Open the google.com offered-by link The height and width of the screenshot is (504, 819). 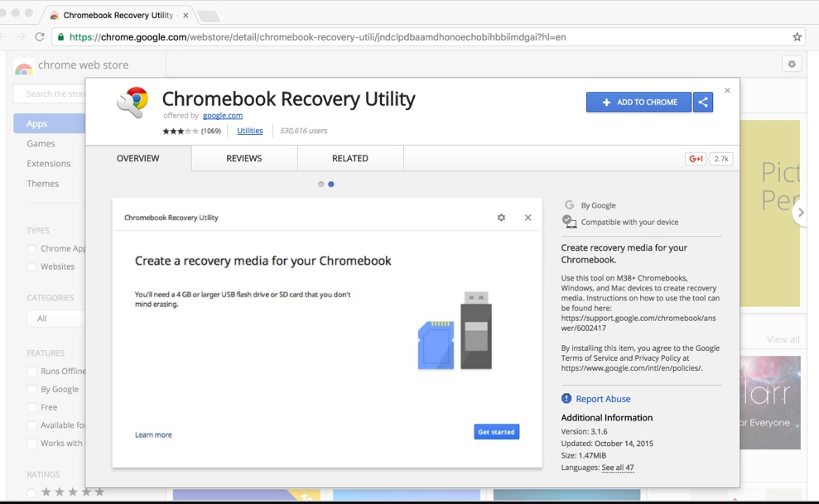coord(223,115)
